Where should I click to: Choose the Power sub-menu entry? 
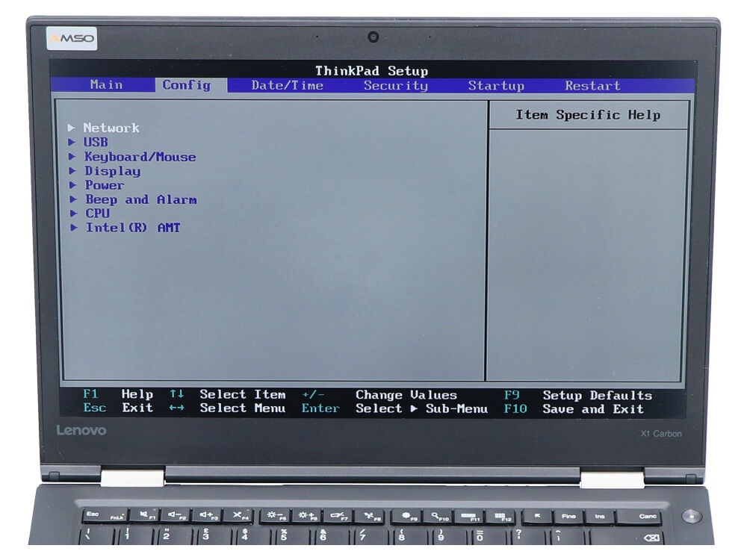click(x=104, y=185)
